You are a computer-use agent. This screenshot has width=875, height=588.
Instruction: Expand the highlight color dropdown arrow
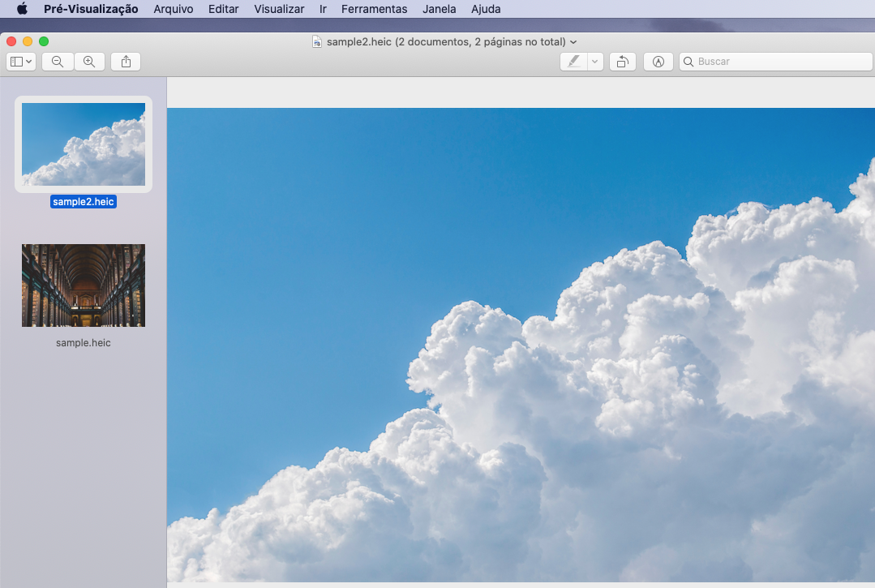[x=595, y=62]
